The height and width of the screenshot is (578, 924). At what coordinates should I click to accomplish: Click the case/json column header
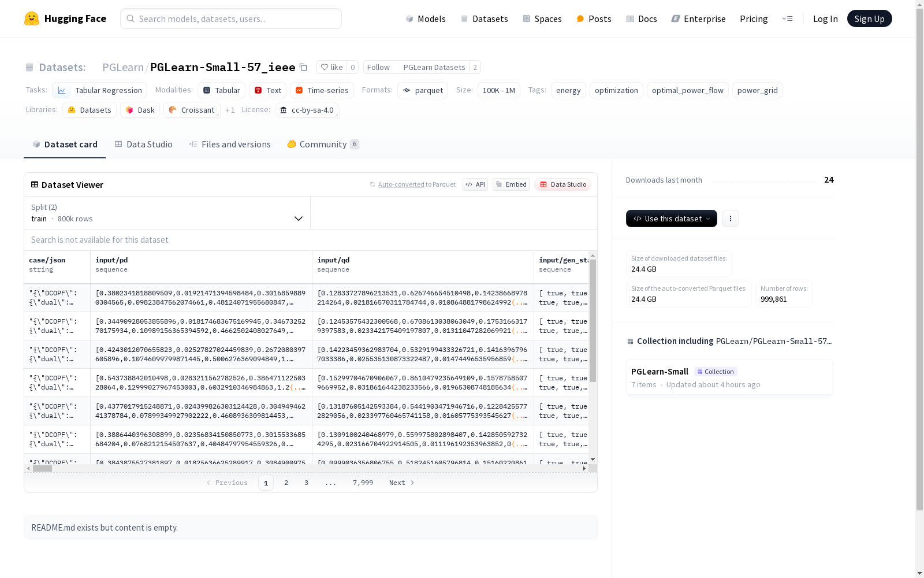(x=57, y=267)
